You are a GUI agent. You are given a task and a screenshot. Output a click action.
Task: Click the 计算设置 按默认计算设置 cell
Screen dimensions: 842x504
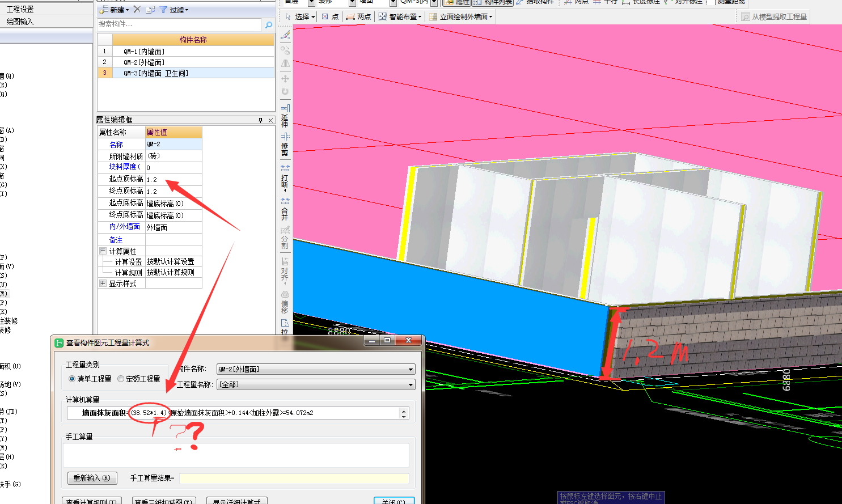(x=174, y=261)
